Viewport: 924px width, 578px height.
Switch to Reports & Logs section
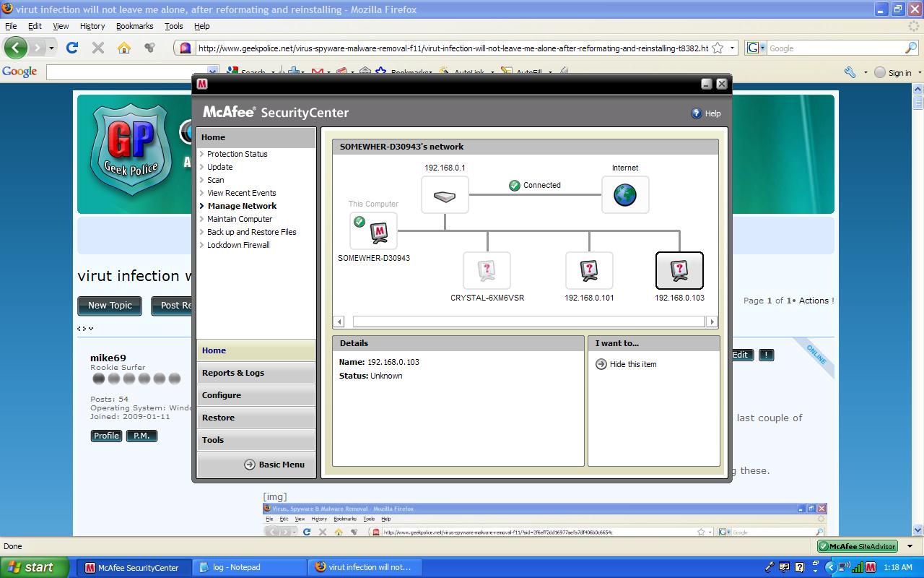(256, 373)
